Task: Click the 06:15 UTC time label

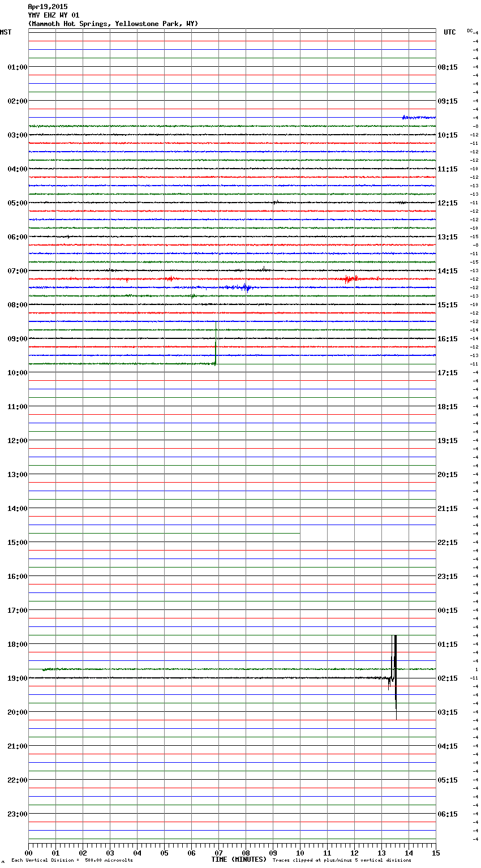Action: (448, 814)
